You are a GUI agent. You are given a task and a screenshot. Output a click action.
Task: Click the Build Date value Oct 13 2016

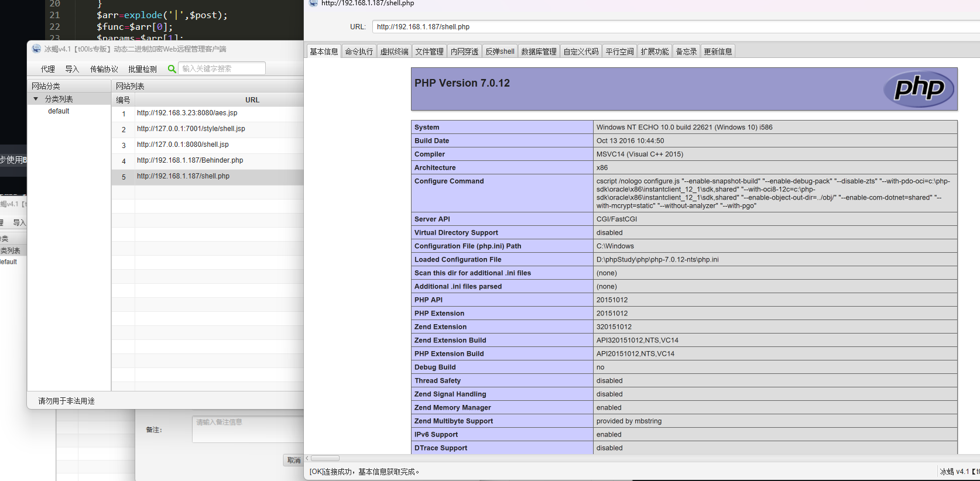coord(630,141)
